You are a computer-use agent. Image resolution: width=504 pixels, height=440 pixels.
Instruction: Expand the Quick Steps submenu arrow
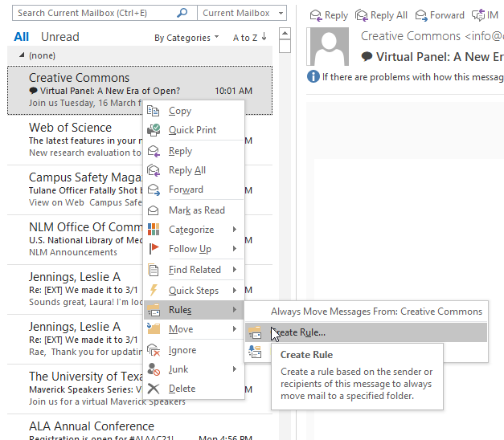click(x=235, y=291)
